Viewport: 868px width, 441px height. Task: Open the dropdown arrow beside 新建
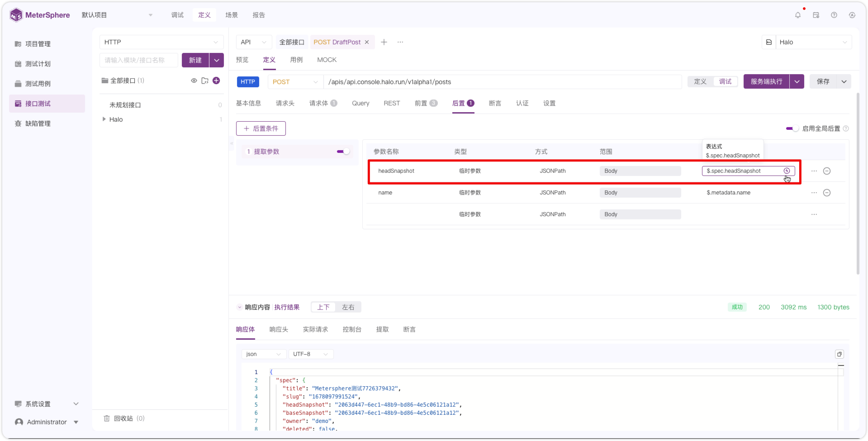click(217, 60)
